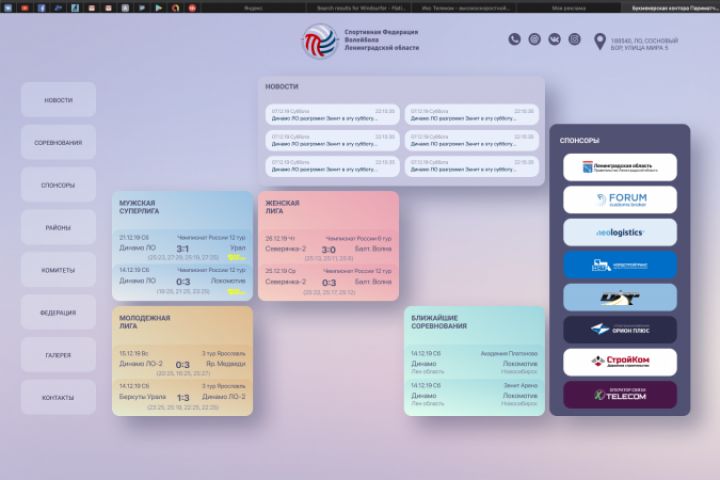Open the Галерея sidebar button
This screenshot has height=480, width=720.
point(58,355)
